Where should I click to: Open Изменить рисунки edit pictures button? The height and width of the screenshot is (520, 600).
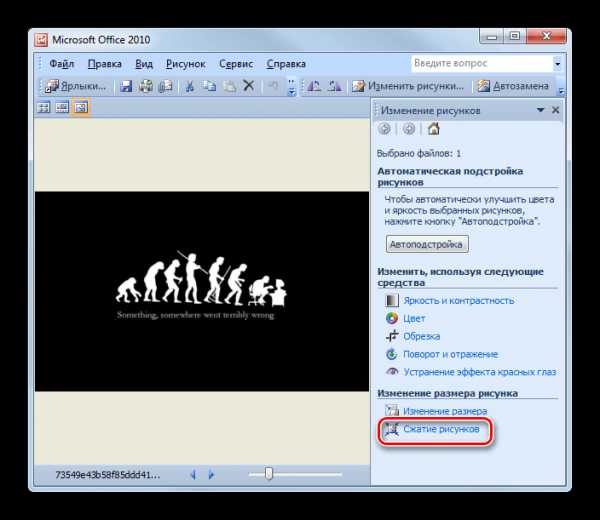[408, 86]
